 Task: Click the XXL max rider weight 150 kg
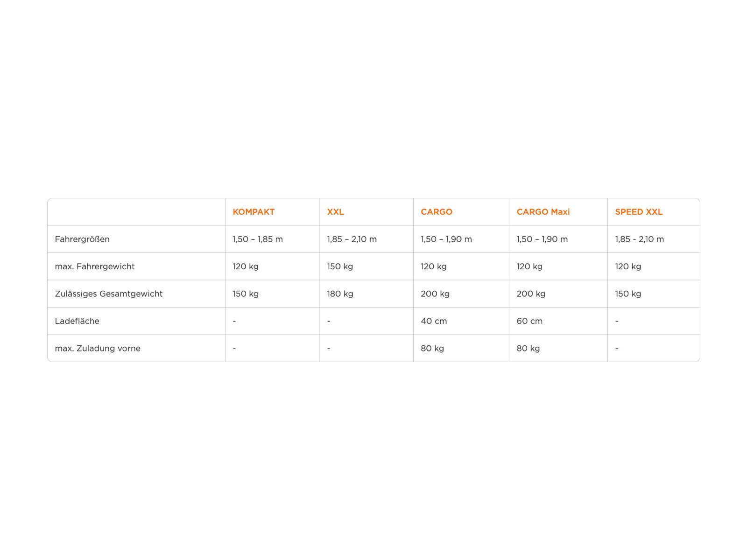point(340,266)
